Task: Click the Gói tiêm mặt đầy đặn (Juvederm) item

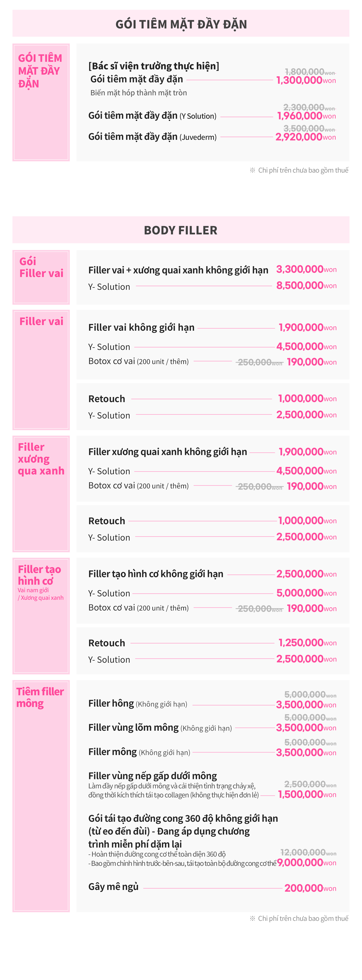Action: pyautogui.click(x=152, y=137)
